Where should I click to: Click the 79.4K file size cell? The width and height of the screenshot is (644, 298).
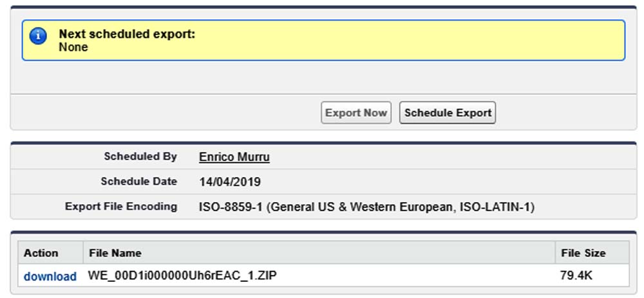pos(576,276)
